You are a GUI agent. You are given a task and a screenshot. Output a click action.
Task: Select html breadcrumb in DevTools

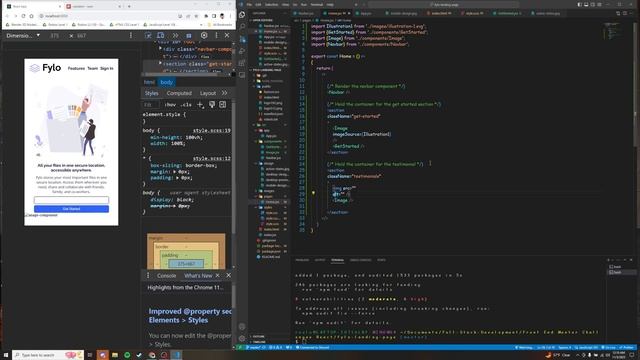tap(149, 82)
